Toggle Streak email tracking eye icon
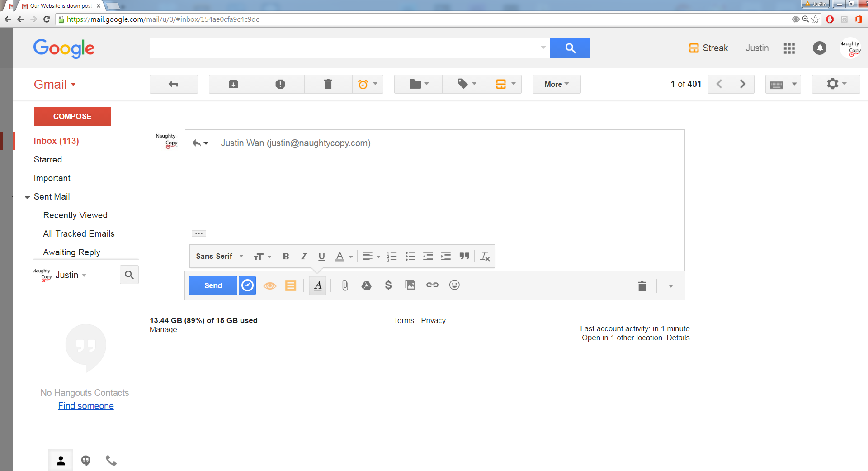 270,286
